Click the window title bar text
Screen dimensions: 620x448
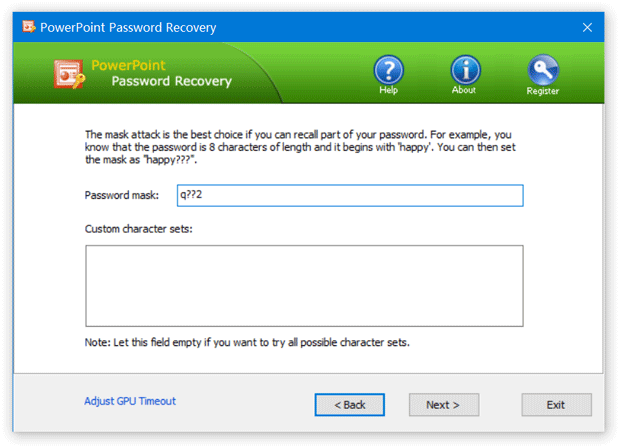[127, 28]
